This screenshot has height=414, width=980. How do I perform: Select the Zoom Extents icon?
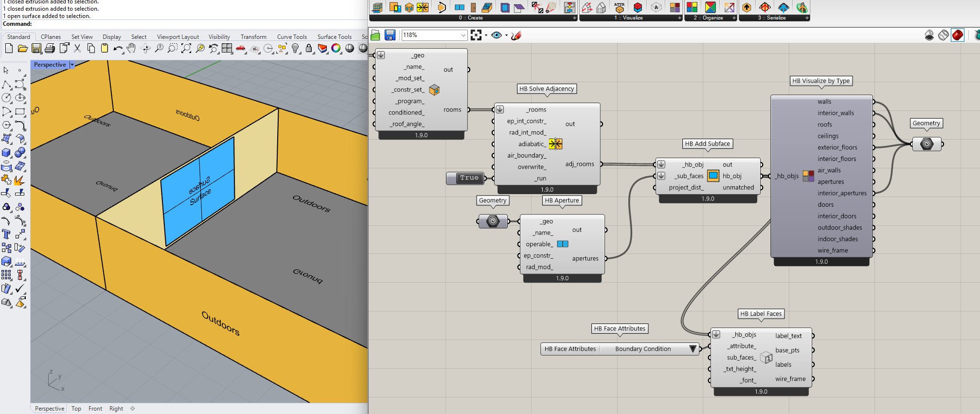pyautogui.click(x=186, y=48)
